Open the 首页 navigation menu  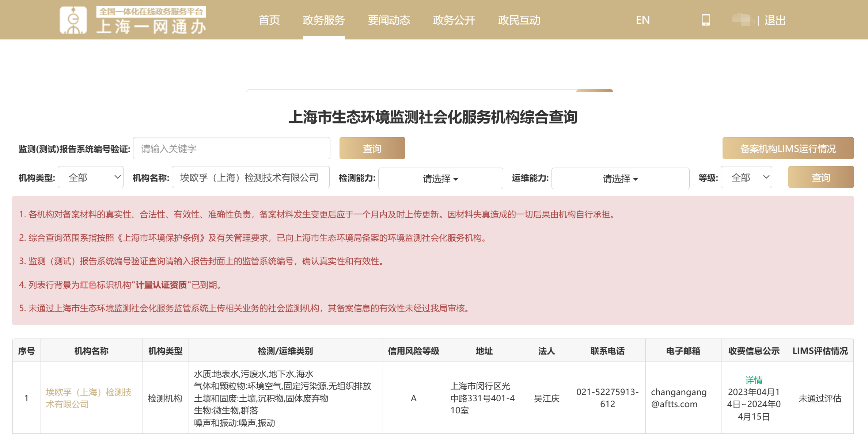click(269, 20)
